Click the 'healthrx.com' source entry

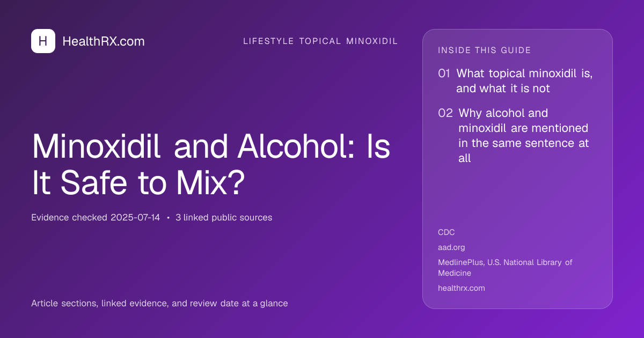[x=462, y=288]
